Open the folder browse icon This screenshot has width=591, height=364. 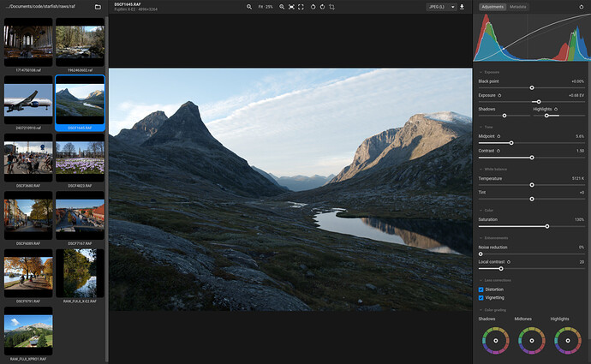tap(98, 7)
